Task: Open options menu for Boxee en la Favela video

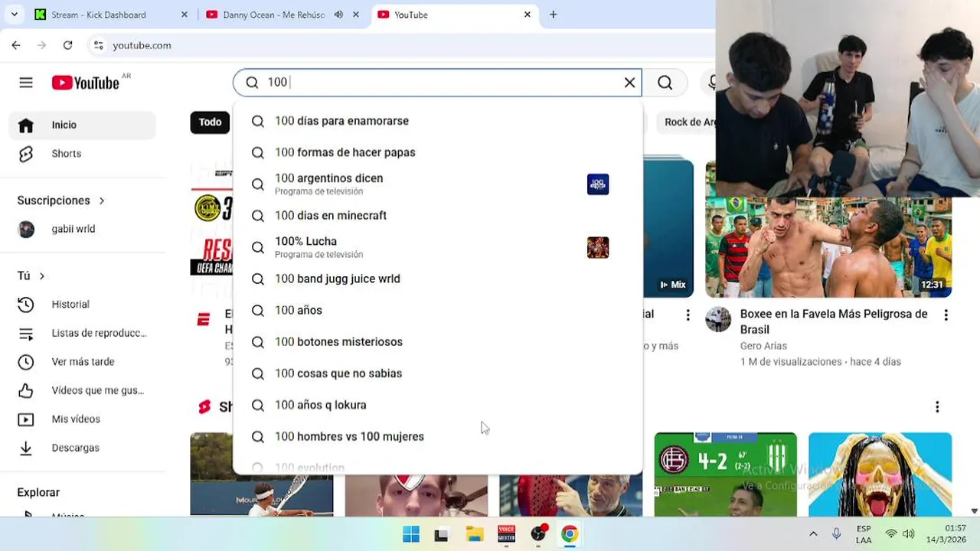Action: [946, 315]
